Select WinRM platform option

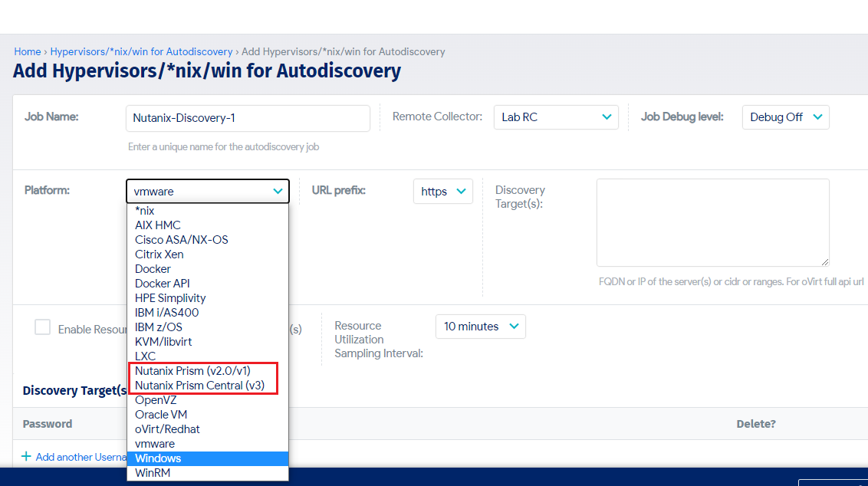tap(208, 473)
